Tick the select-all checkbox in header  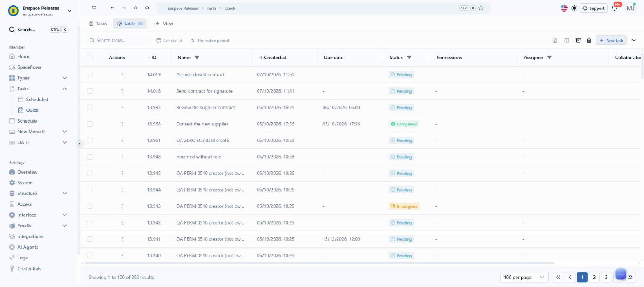point(90,58)
